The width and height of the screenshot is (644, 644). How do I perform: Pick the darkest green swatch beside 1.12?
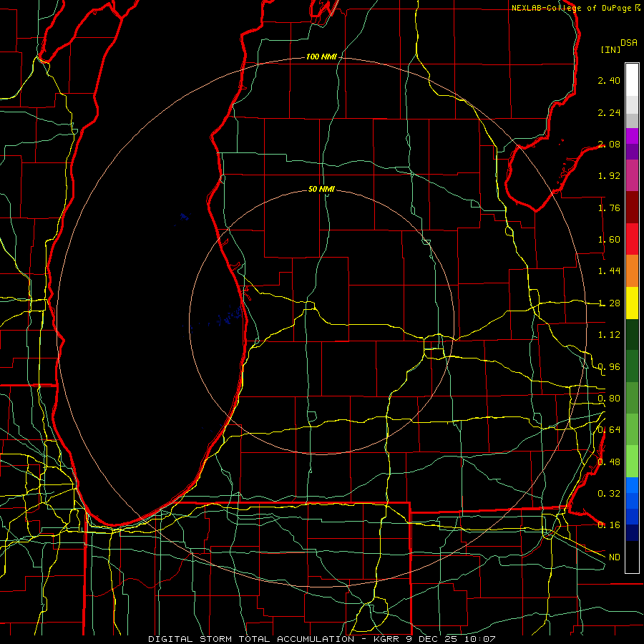[632, 334]
